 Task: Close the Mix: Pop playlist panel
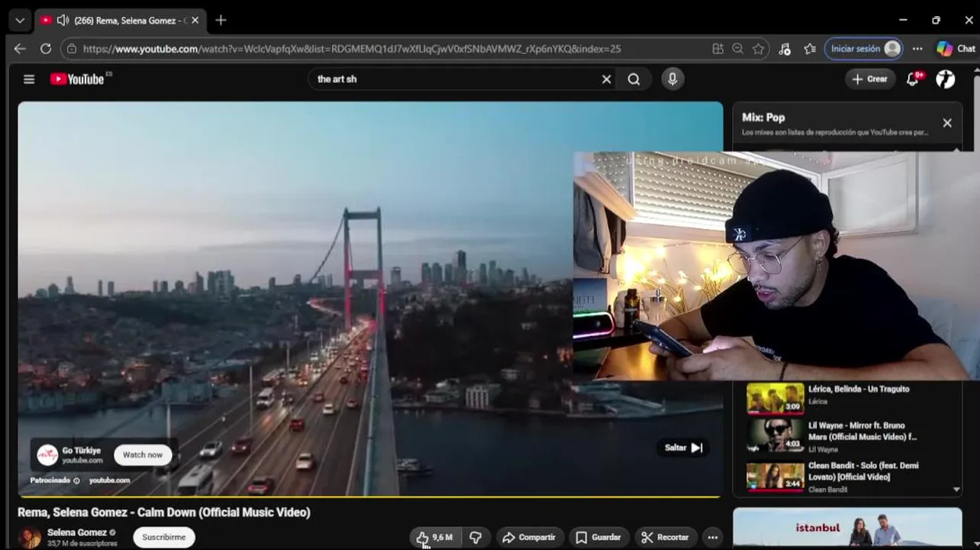point(947,123)
